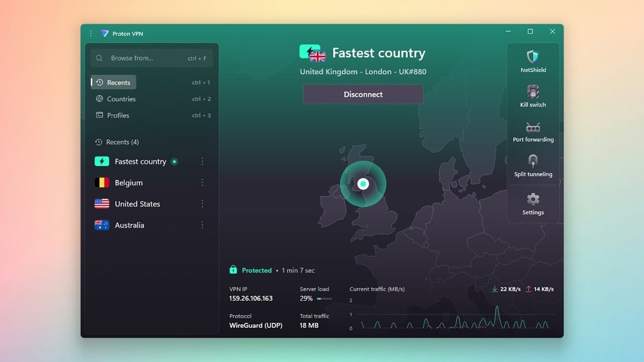The height and width of the screenshot is (362, 644).
Task: Click the Fastest country lightning icon in the list
Action: coord(101,161)
